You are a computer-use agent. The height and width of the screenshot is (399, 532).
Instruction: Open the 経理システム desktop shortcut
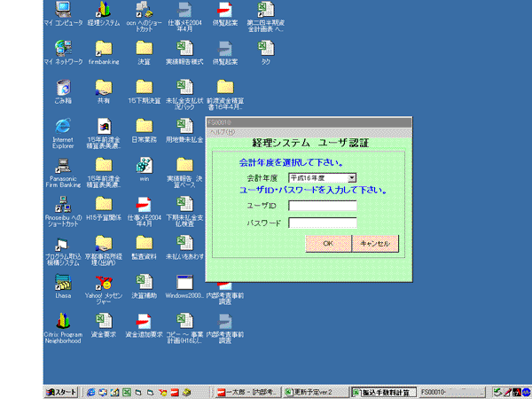(x=104, y=11)
